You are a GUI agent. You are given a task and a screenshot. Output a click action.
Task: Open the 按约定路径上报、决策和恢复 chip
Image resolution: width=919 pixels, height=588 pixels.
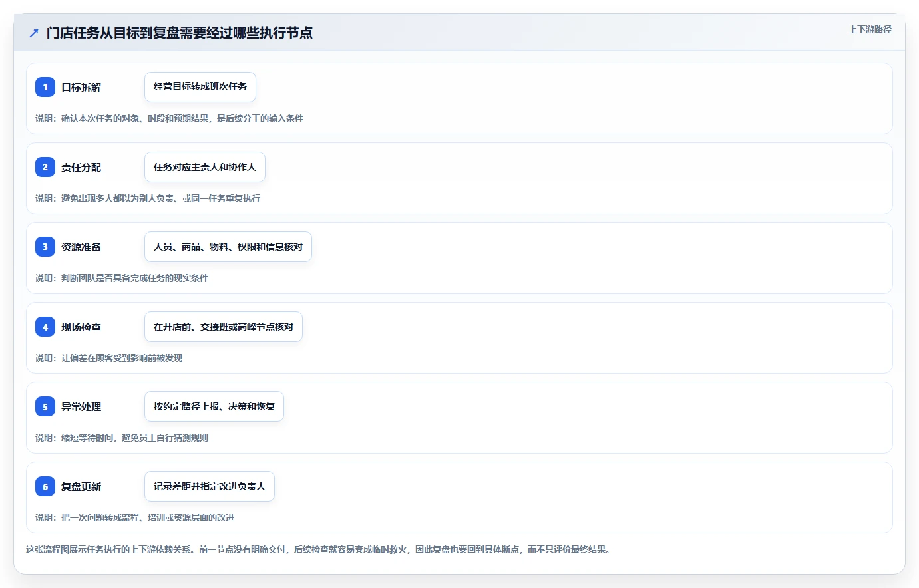coord(214,406)
